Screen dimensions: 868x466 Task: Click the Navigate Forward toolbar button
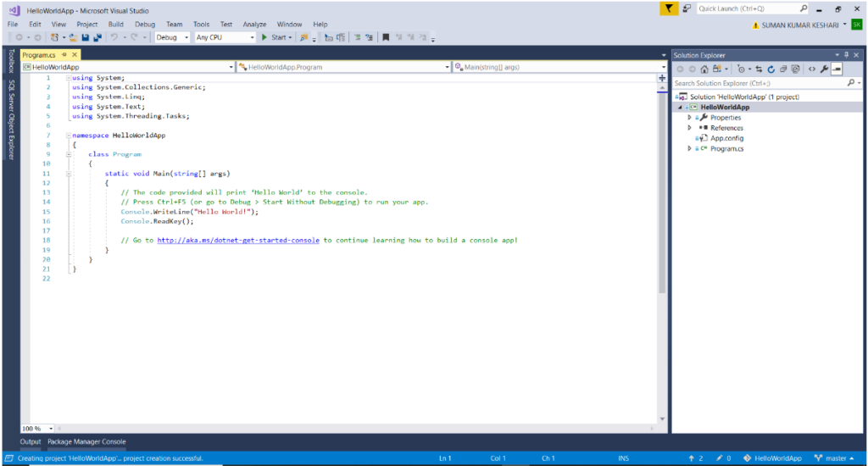(37, 37)
